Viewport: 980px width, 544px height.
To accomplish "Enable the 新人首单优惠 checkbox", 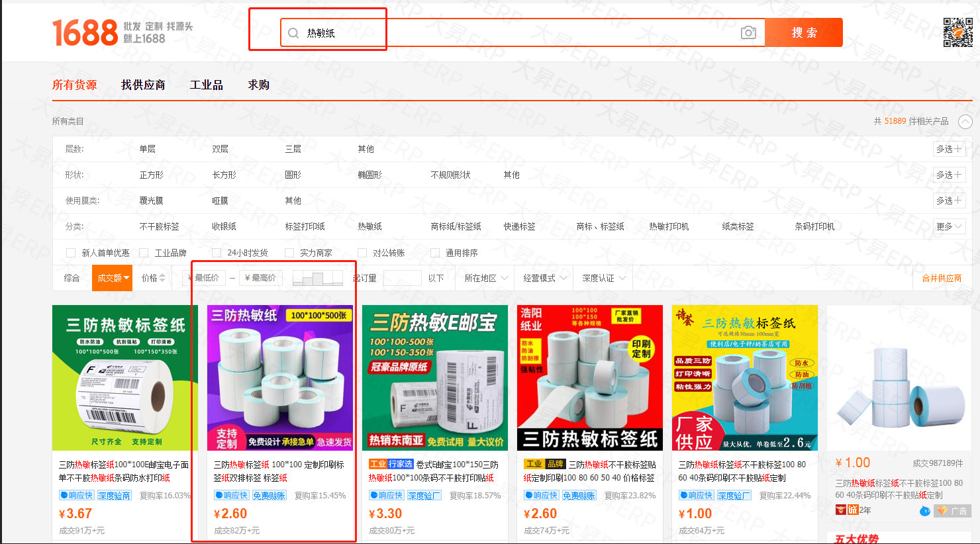I will [71, 253].
